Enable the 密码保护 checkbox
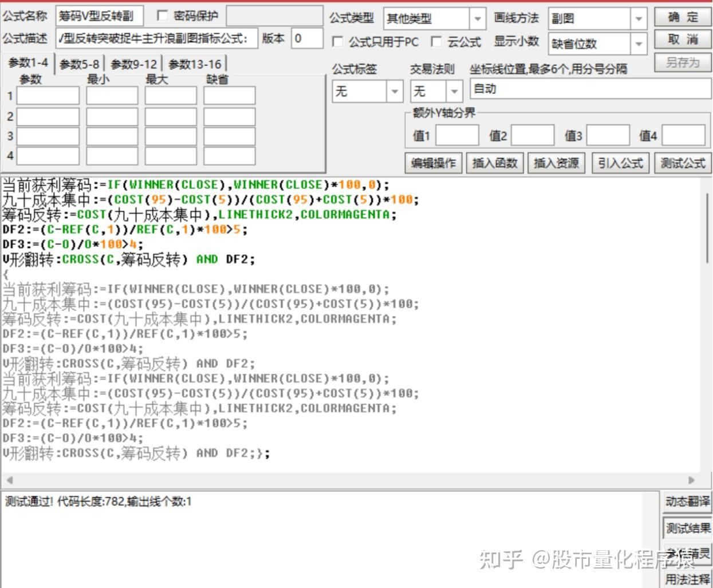Image resolution: width=713 pixels, height=588 pixels. pos(162,15)
